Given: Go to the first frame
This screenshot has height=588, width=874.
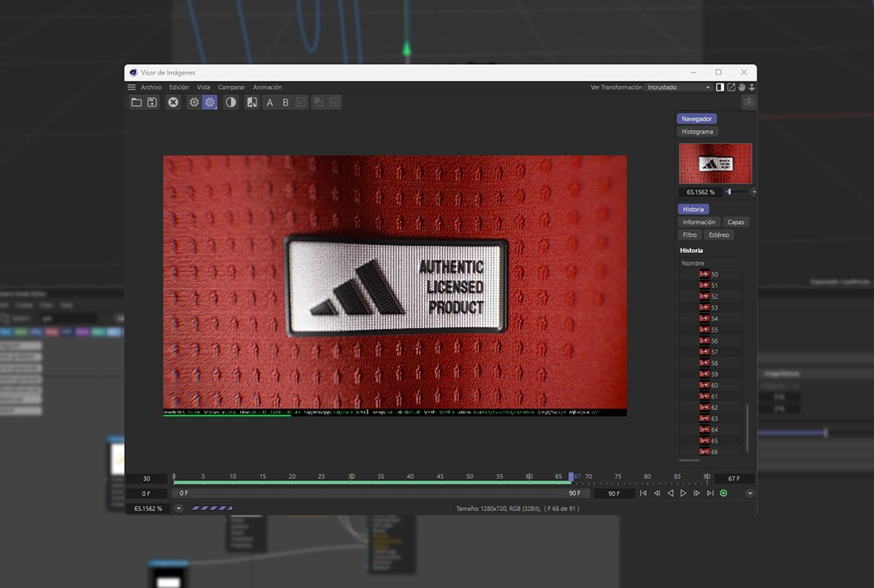Looking at the screenshot, I should tap(643, 493).
